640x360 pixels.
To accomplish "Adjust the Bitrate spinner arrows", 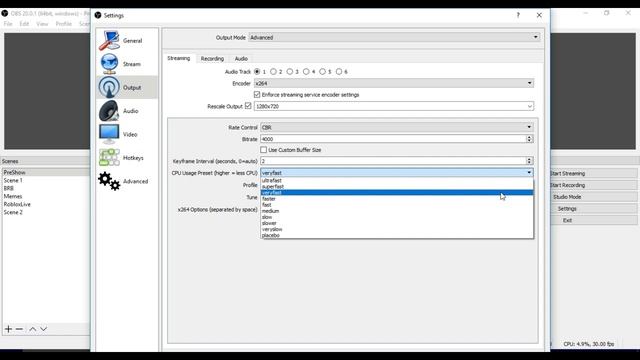I will [x=529, y=139].
